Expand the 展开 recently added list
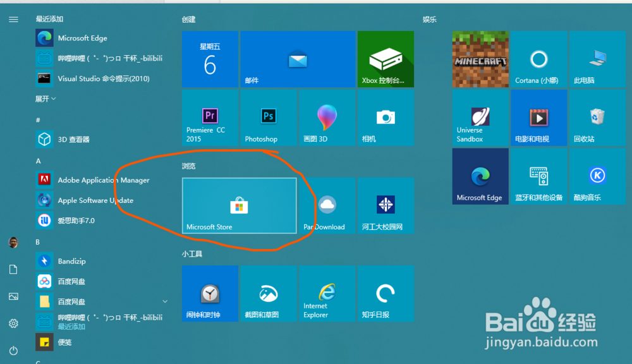The width and height of the screenshot is (632, 364). (x=45, y=99)
